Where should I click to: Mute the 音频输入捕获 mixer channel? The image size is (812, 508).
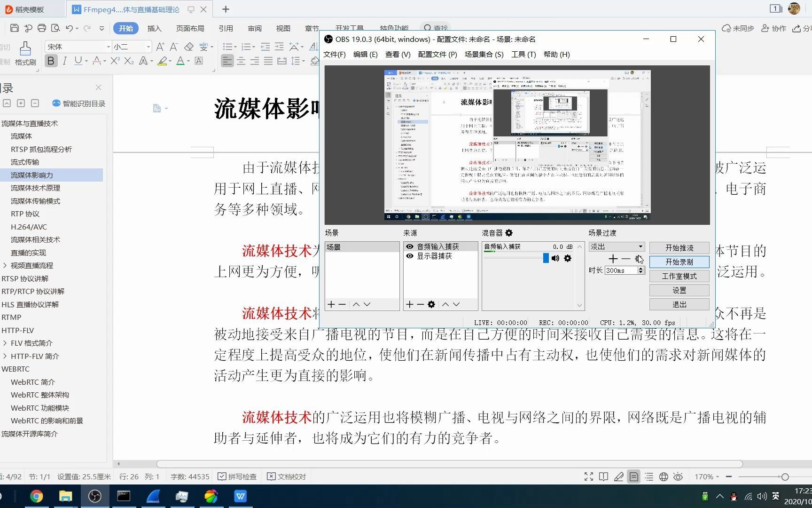click(555, 258)
